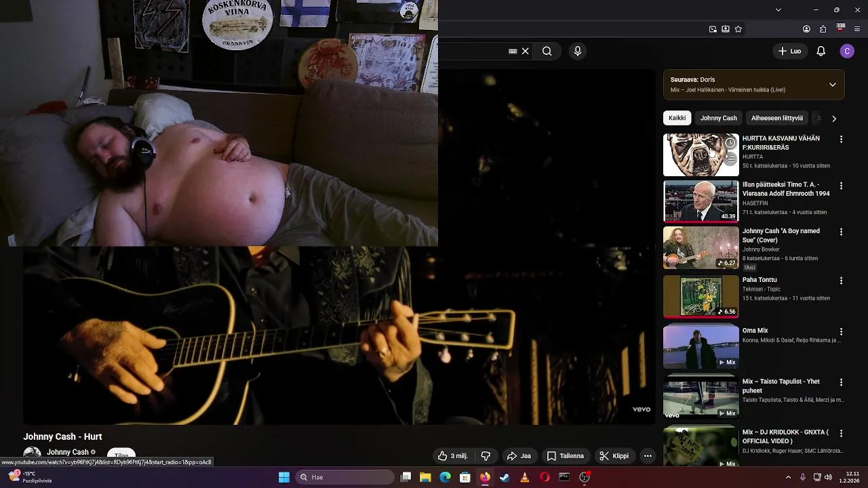
Task: Open the browser tab list dropdown chevron
Action: point(778,9)
